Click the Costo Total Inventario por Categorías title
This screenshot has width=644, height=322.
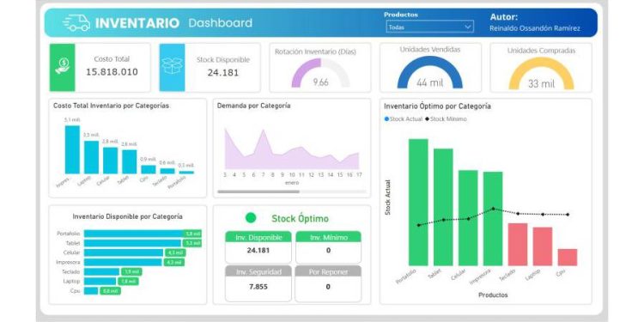coord(111,106)
